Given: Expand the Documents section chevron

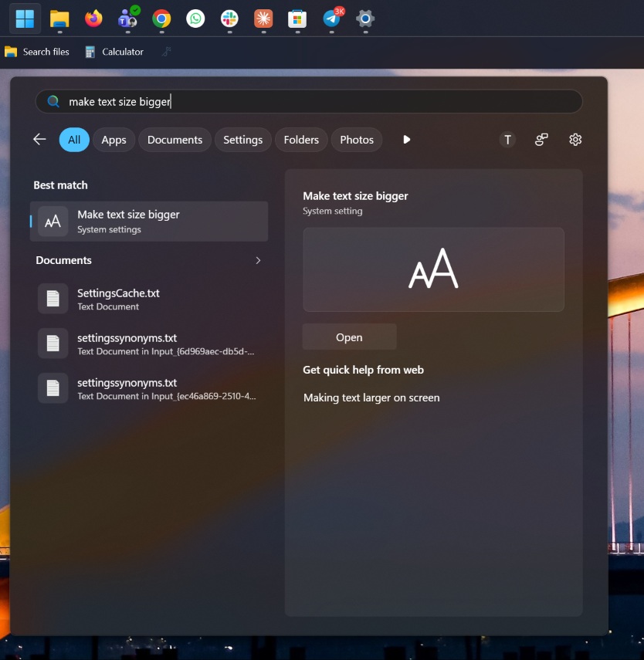Looking at the screenshot, I should pyautogui.click(x=258, y=261).
